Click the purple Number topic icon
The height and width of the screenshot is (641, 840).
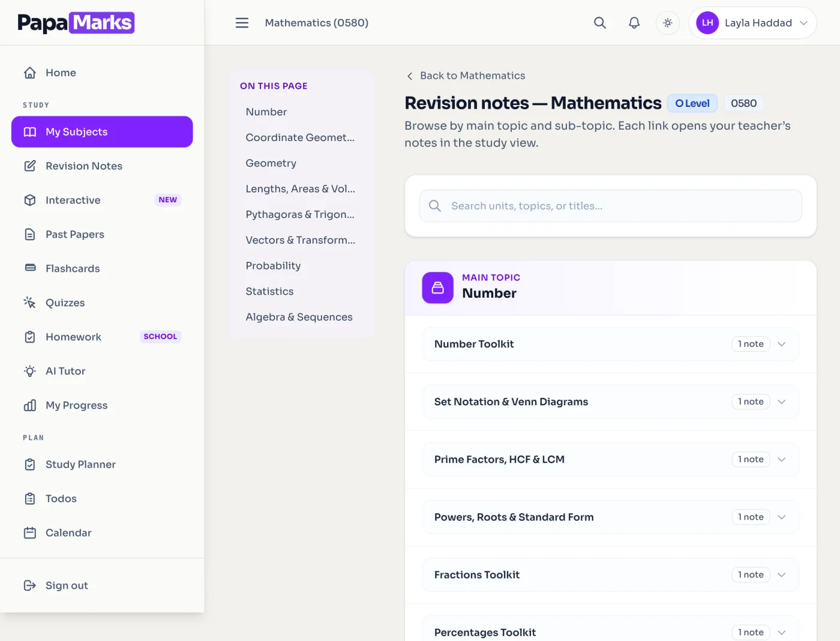(438, 288)
